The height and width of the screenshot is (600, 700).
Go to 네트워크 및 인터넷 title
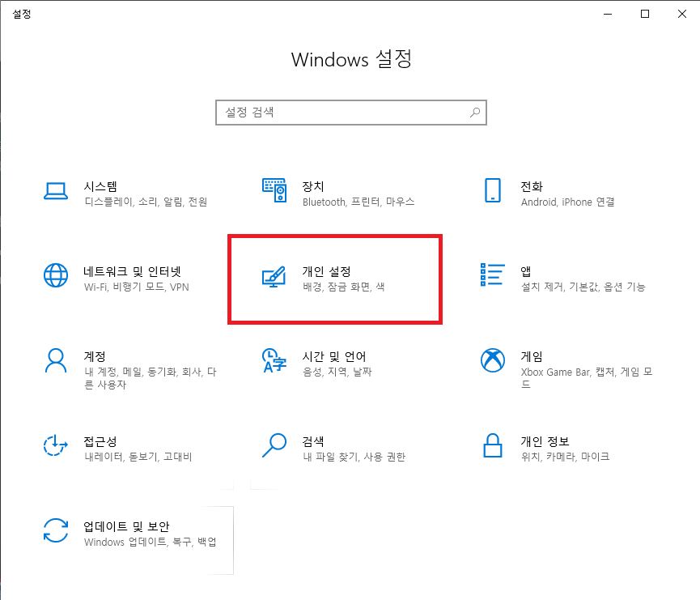132,271
